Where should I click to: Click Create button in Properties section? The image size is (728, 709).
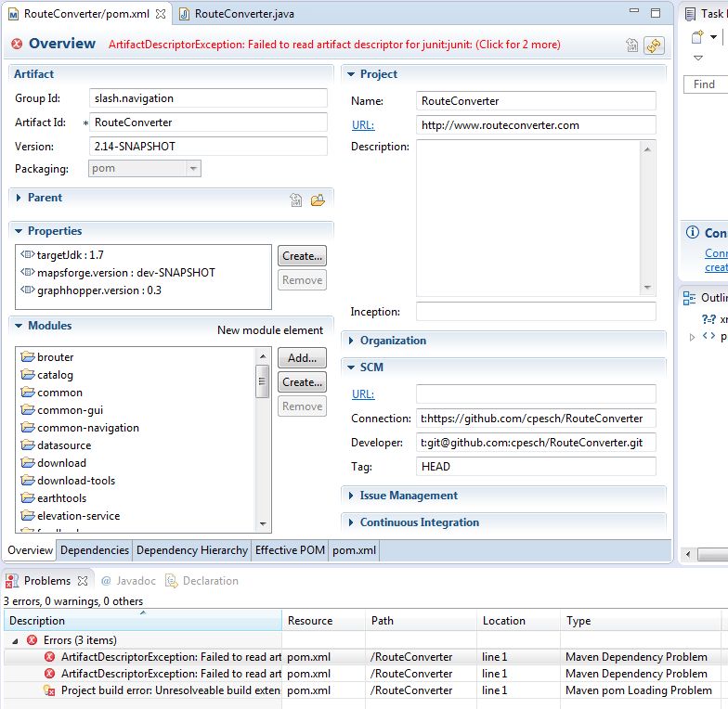[x=303, y=256]
